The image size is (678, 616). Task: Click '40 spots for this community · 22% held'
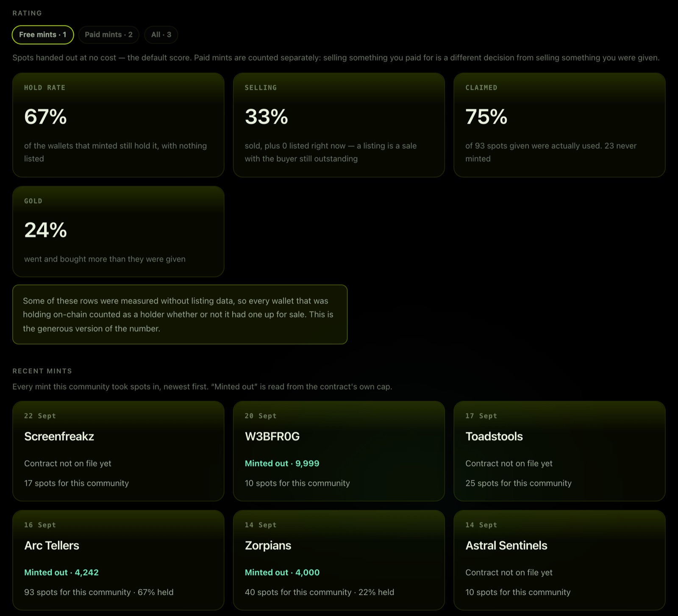click(x=320, y=592)
